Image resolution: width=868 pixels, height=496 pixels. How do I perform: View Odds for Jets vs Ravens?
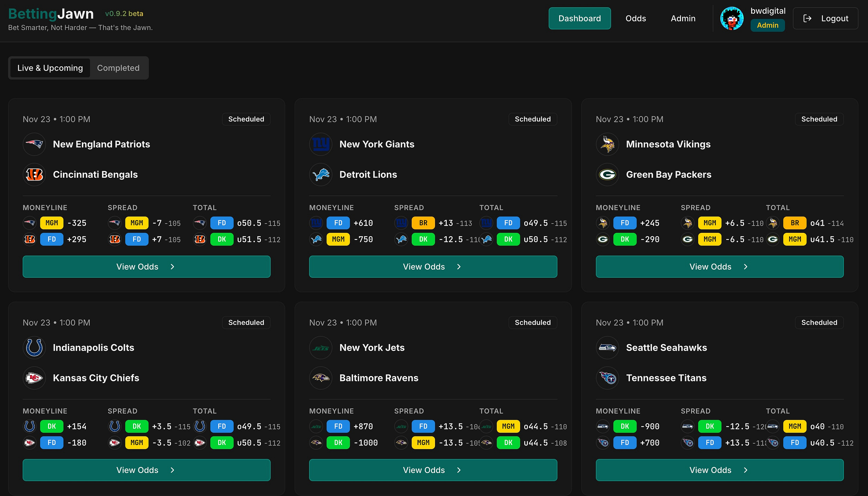click(x=433, y=470)
